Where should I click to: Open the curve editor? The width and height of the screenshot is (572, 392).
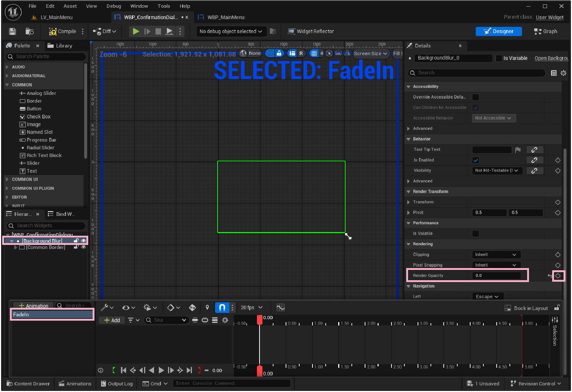(x=280, y=307)
